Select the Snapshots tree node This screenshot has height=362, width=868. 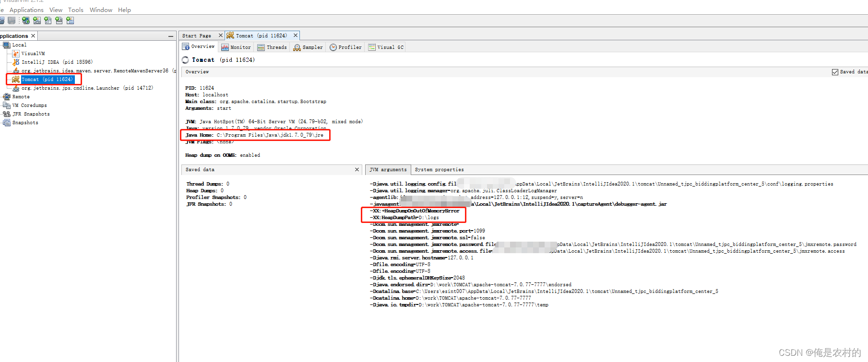pos(25,123)
